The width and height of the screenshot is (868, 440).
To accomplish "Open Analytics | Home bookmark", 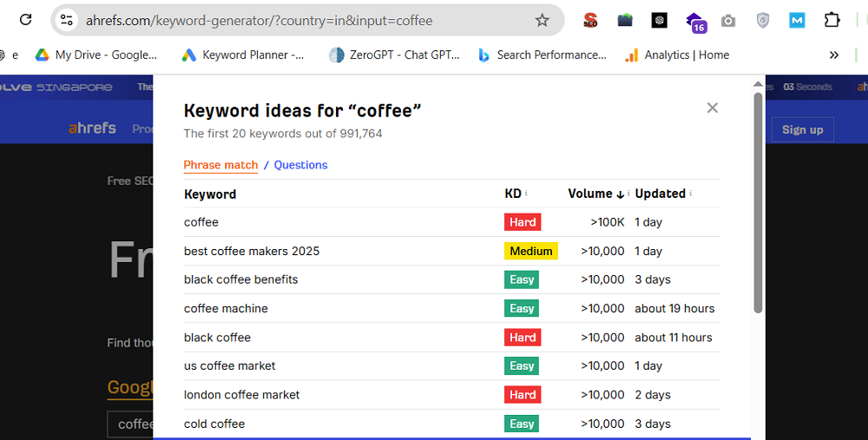I will 677,55.
